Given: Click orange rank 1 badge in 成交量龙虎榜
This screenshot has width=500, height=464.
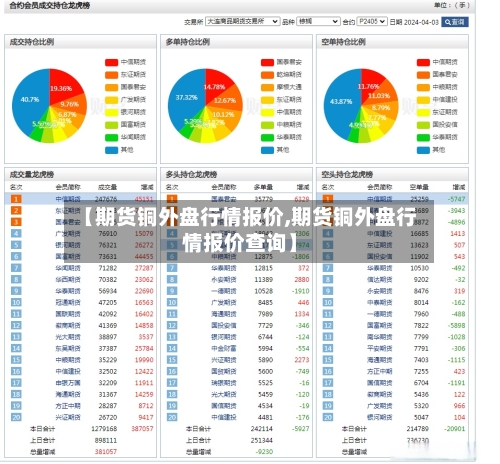Looking at the screenshot, I should click(16, 199).
